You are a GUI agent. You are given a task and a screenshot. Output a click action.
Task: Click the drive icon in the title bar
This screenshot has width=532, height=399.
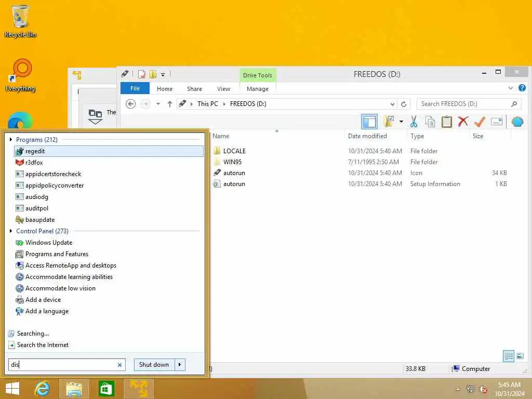coord(125,74)
